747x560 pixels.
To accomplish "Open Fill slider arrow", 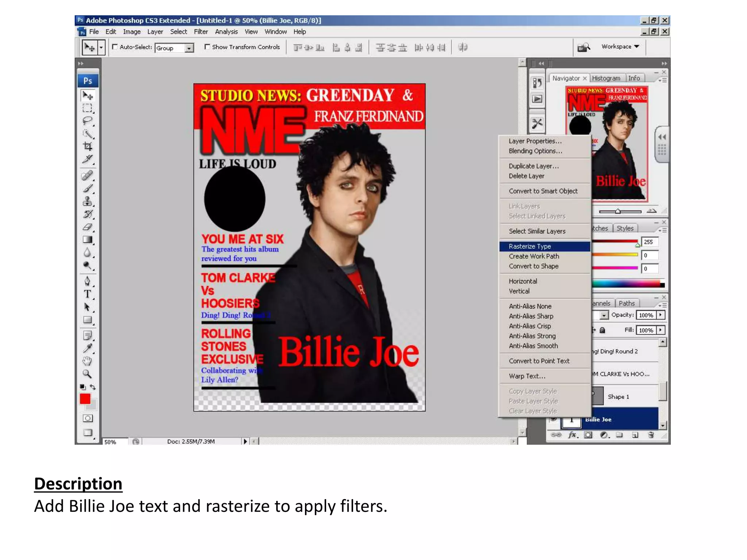I will pos(661,330).
